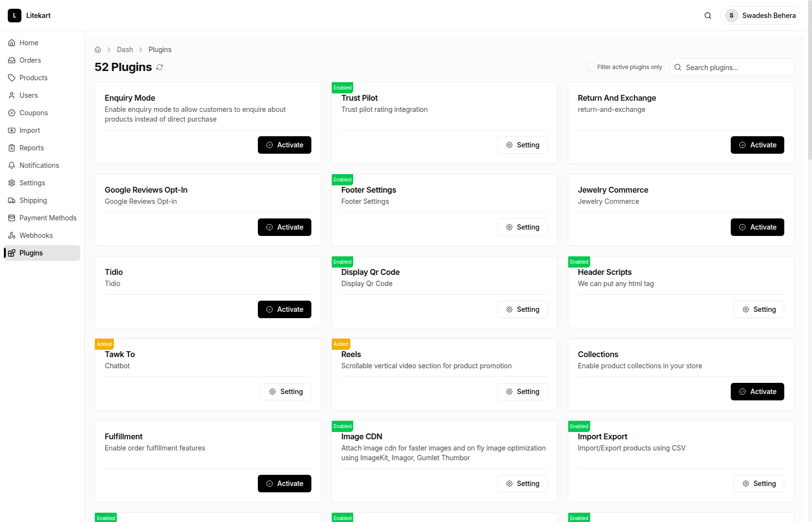Open Header Scripts Setting
The width and height of the screenshot is (812, 522).
pyautogui.click(x=759, y=309)
